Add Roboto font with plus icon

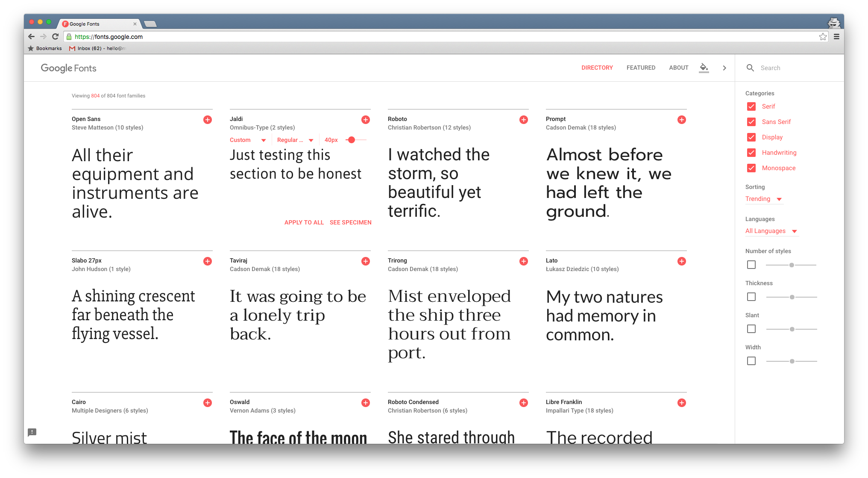click(524, 120)
